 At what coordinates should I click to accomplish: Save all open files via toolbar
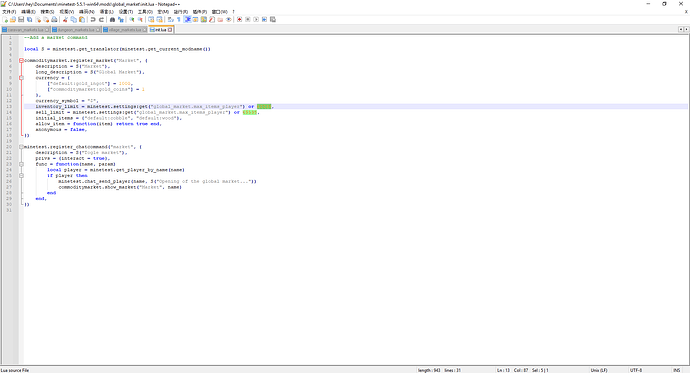coord(29,19)
